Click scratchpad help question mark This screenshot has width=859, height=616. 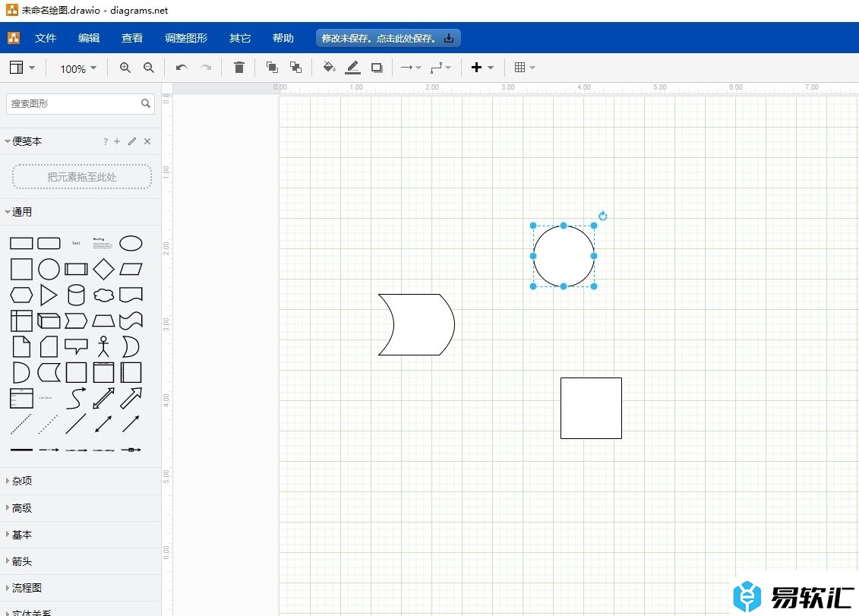pyautogui.click(x=105, y=142)
